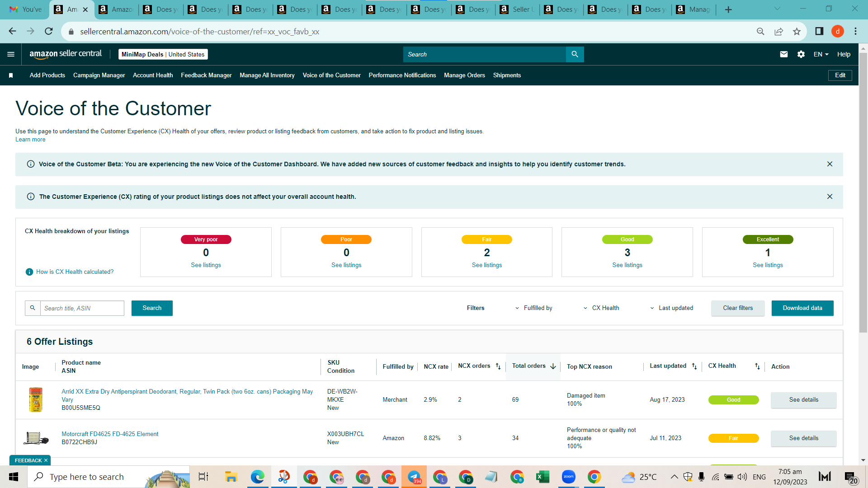Open the Windows Start menu
This screenshot has width=868, height=488.
coord(14,477)
